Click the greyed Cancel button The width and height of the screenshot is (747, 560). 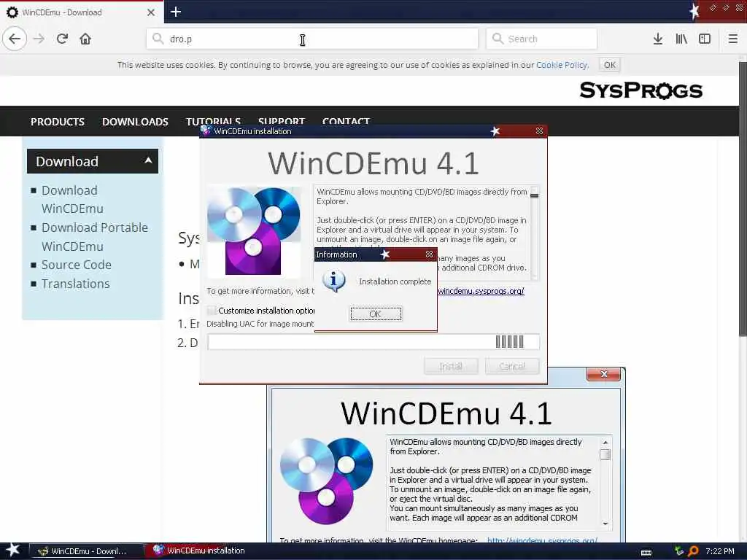[x=512, y=366]
